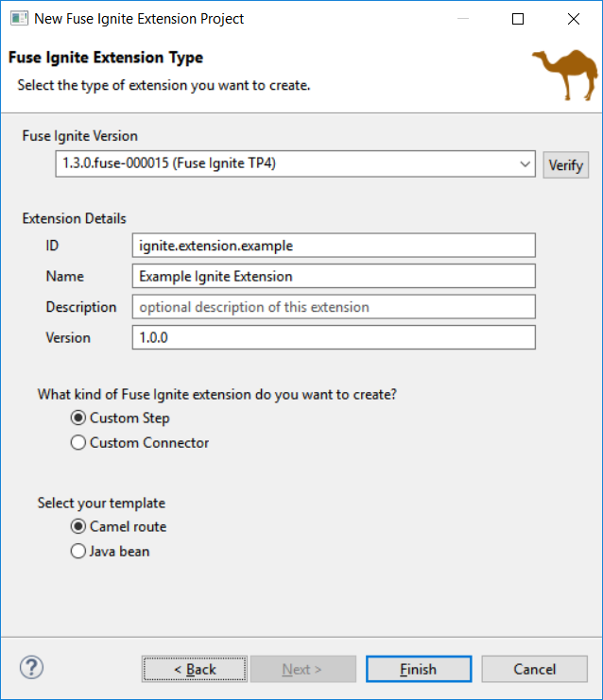The width and height of the screenshot is (603, 700).
Task: Select the Custom Step radio button
Action: [78, 418]
